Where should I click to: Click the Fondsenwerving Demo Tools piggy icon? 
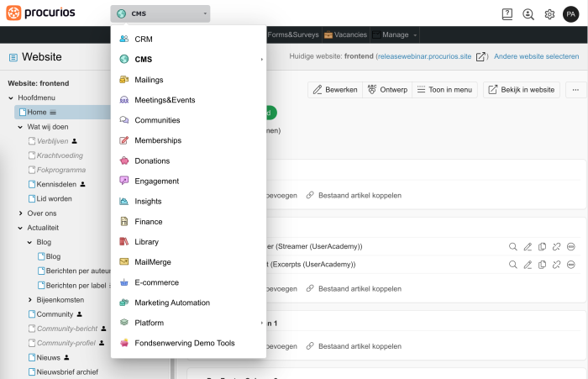click(124, 343)
